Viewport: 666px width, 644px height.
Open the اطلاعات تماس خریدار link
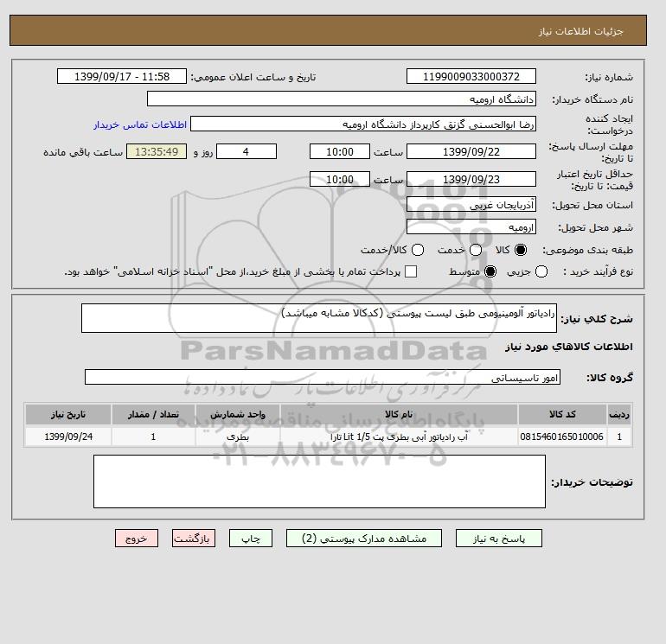pyautogui.click(x=140, y=124)
